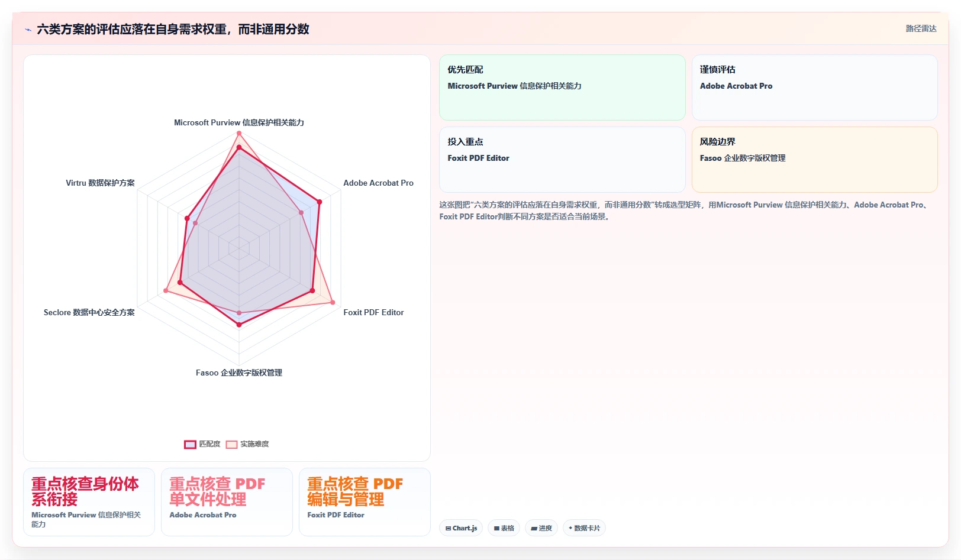This screenshot has height=560, width=961.
Task: Click the Seclore 数据中心安全方案 radar axis label
Action: click(x=89, y=312)
